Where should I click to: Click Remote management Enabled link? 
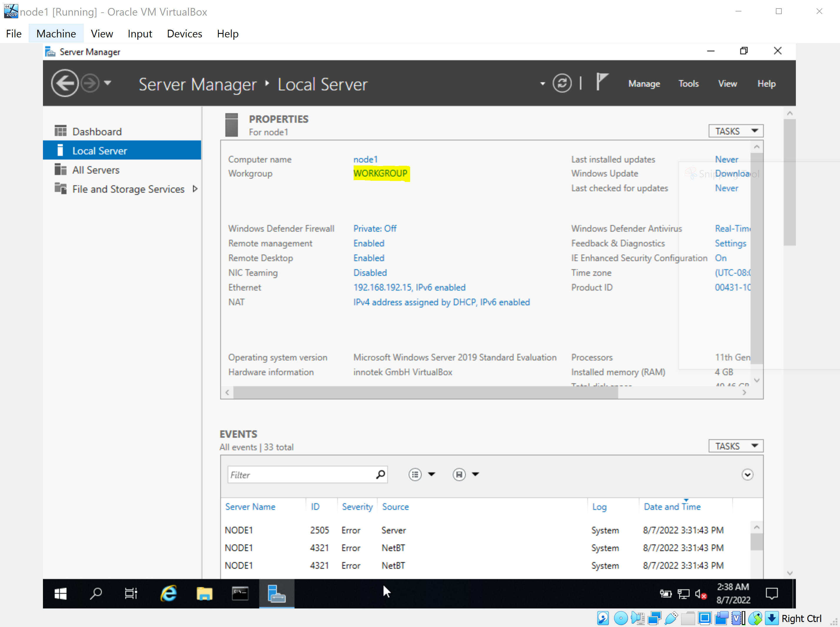click(x=369, y=243)
